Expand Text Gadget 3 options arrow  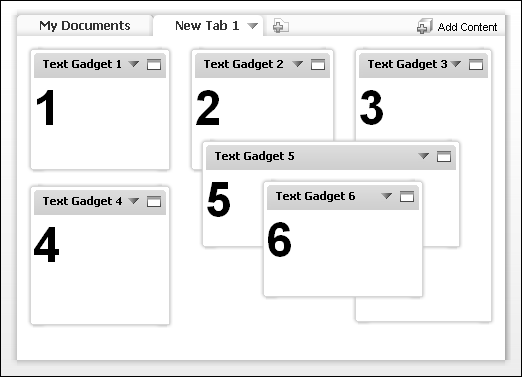456,63
